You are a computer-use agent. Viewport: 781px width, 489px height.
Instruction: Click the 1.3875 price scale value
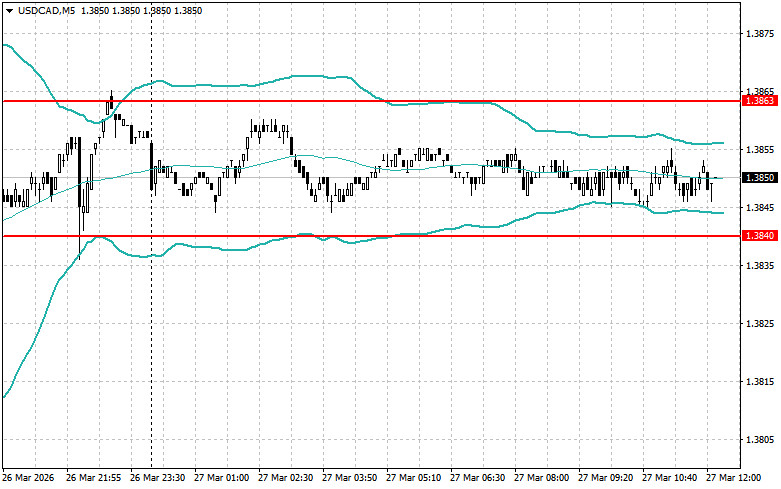point(760,34)
